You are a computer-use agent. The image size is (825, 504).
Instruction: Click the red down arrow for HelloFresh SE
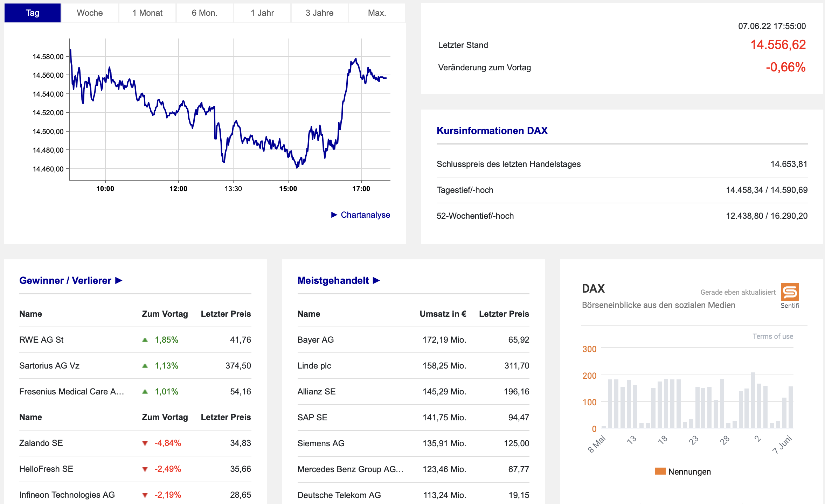point(145,469)
